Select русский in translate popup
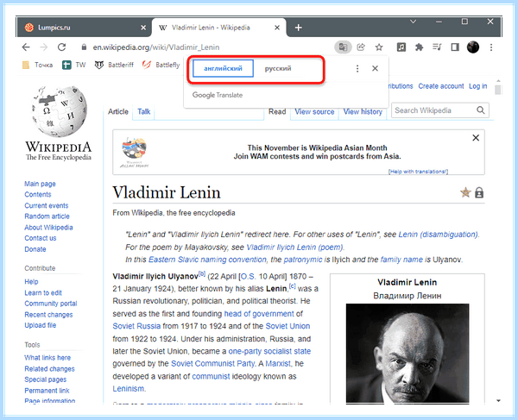The width and height of the screenshot is (518, 420). (278, 68)
